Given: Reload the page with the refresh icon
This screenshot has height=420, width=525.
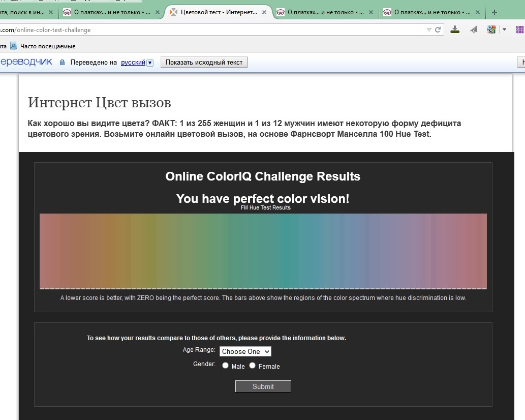Looking at the screenshot, I should (438, 30).
